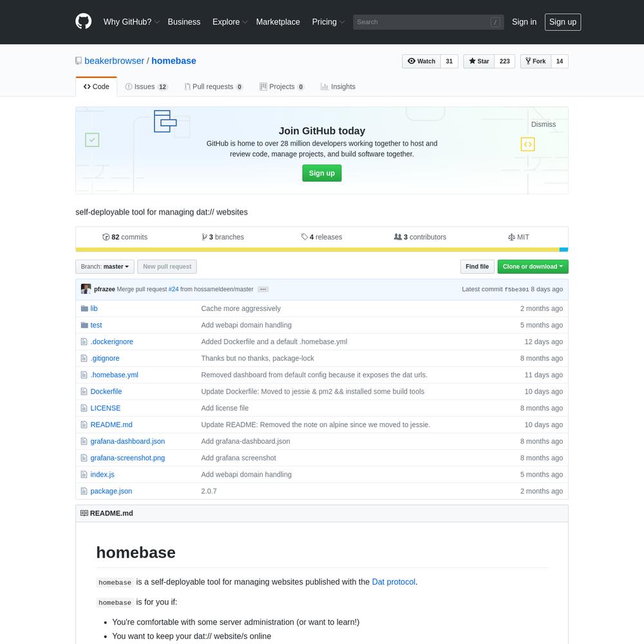Click the releases tag icon
644x644 pixels.
coord(305,236)
